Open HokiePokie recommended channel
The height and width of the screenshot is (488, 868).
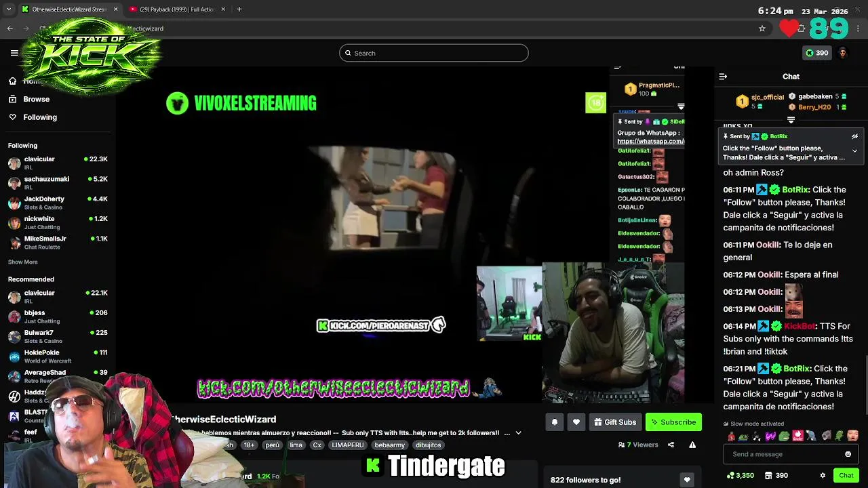pyautogui.click(x=58, y=357)
